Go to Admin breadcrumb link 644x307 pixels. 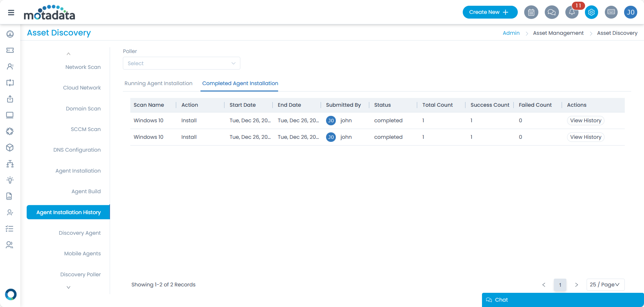pyautogui.click(x=511, y=33)
